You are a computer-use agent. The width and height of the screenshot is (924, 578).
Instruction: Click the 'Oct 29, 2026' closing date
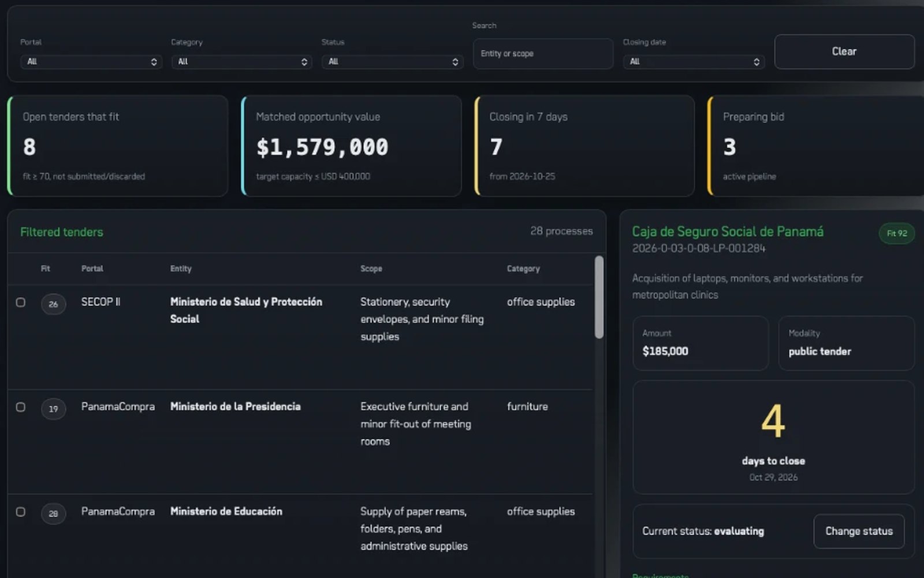773,477
